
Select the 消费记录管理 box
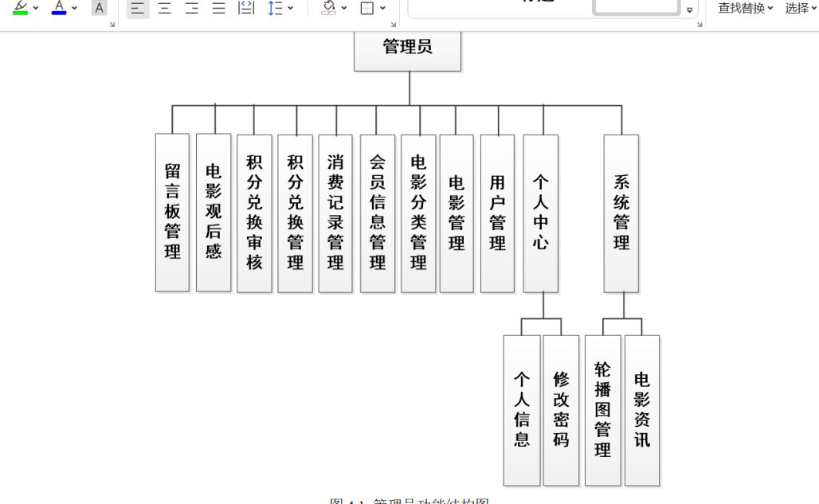coord(335,213)
